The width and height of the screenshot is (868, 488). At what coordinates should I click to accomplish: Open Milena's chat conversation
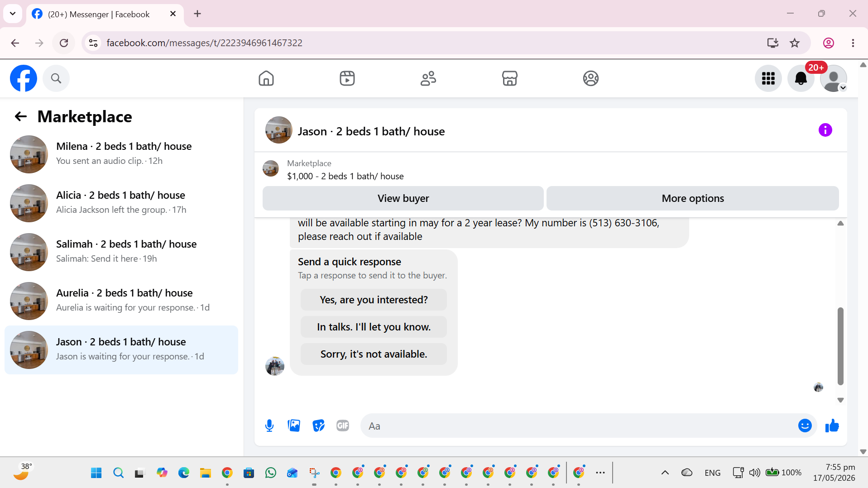121,154
